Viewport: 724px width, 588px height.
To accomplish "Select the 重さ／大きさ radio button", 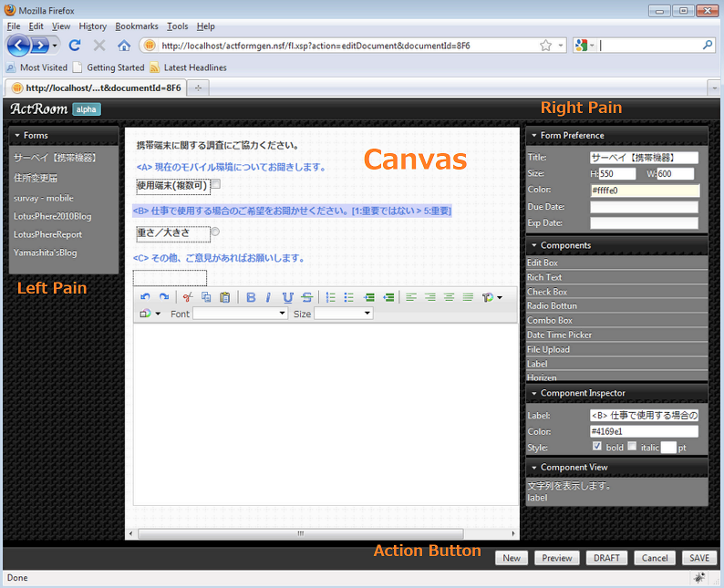I will pos(214,232).
